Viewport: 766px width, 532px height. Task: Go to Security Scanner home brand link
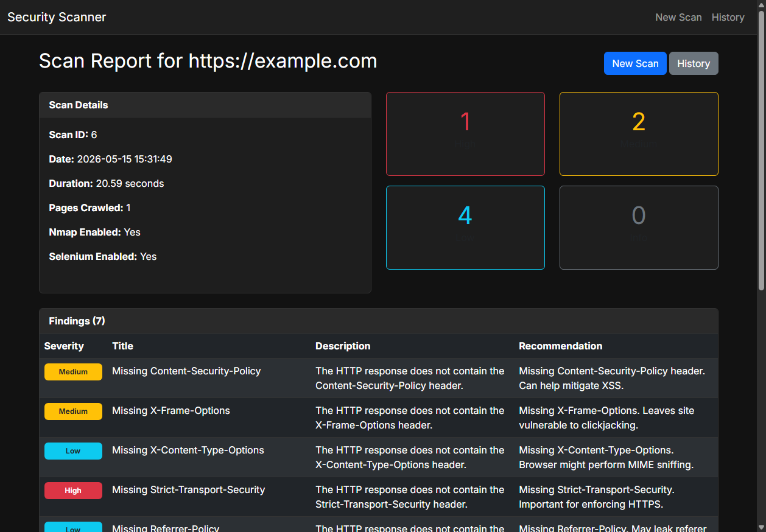(x=57, y=17)
